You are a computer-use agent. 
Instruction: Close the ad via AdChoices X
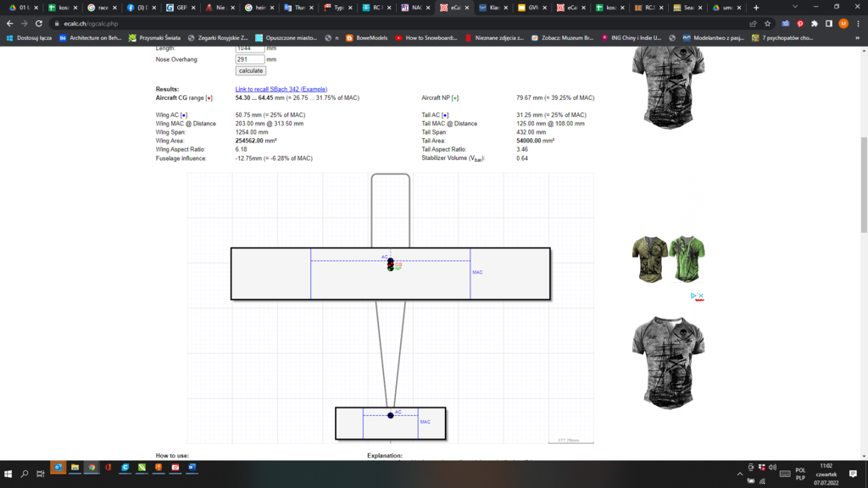(x=701, y=297)
